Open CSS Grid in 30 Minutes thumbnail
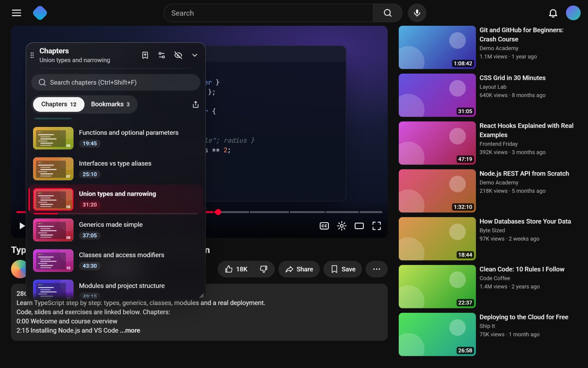The width and height of the screenshot is (588, 368). point(437,95)
